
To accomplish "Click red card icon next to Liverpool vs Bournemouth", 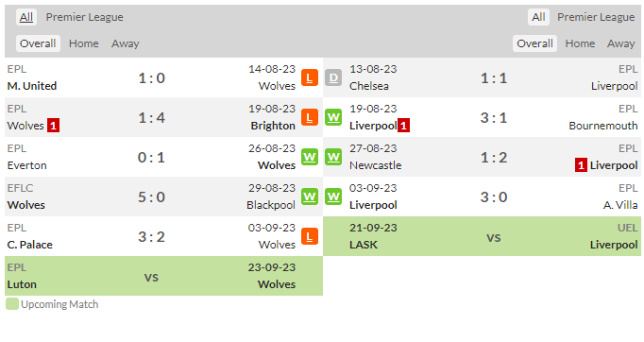I will pos(404,126).
